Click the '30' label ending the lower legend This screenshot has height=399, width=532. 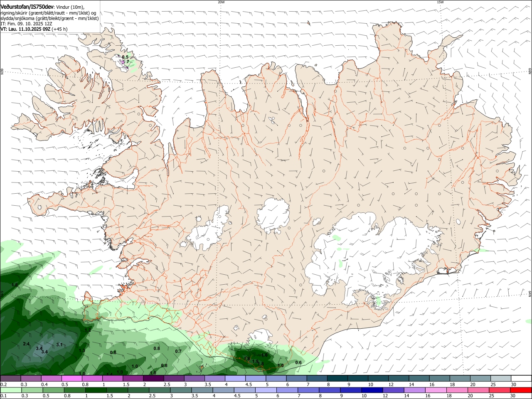click(x=514, y=396)
